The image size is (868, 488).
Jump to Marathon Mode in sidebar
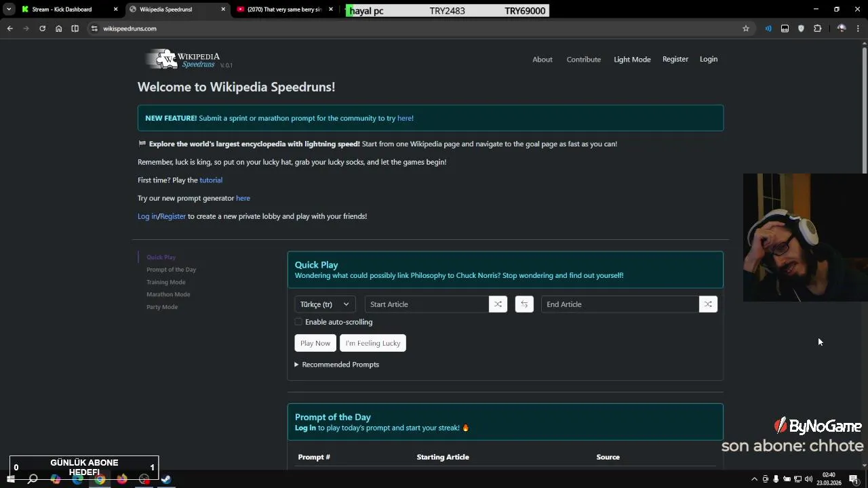coord(168,294)
